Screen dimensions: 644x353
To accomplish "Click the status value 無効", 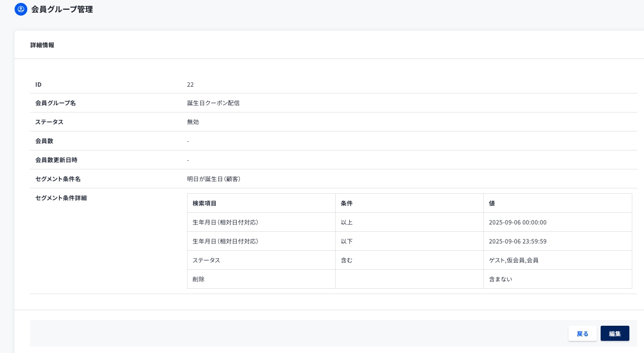I will 193,122.
